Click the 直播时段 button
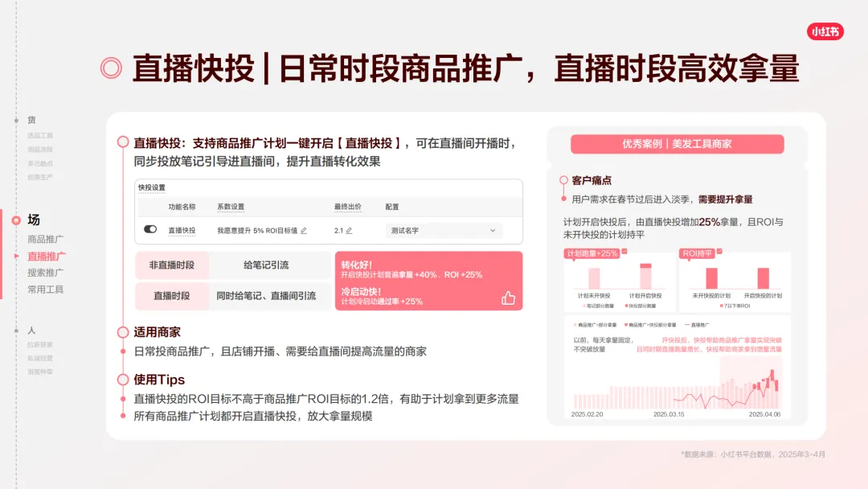This screenshot has width=868, height=489. (174, 296)
